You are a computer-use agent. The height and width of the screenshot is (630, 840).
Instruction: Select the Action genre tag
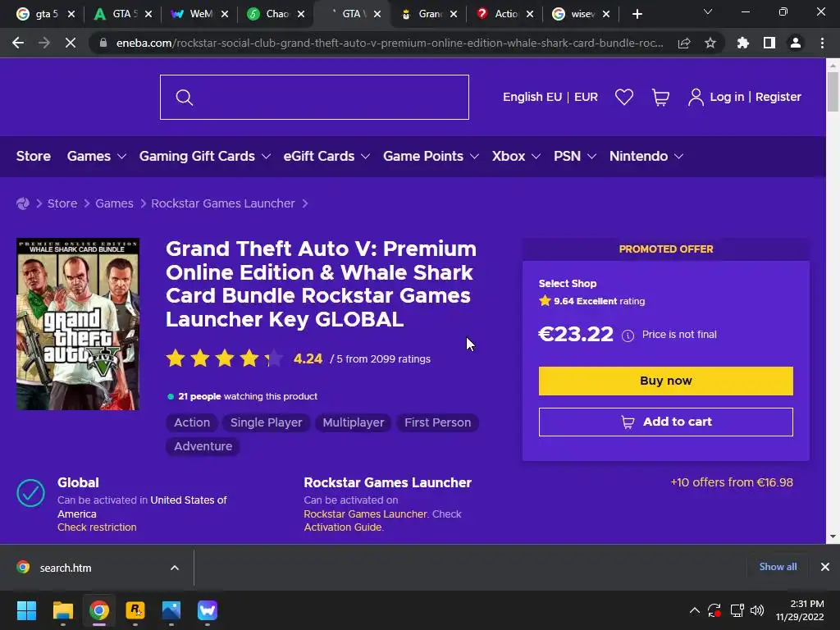192,422
